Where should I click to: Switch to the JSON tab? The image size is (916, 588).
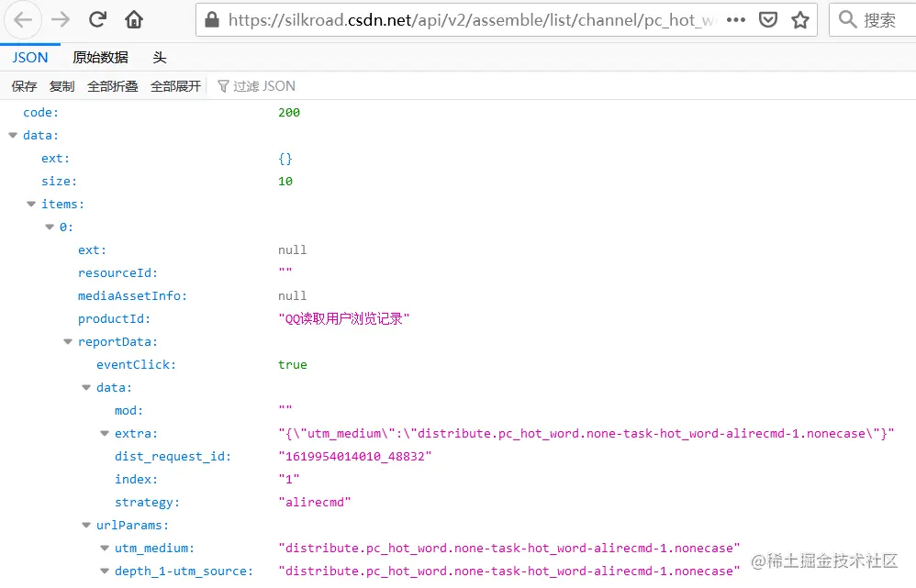tap(29, 57)
